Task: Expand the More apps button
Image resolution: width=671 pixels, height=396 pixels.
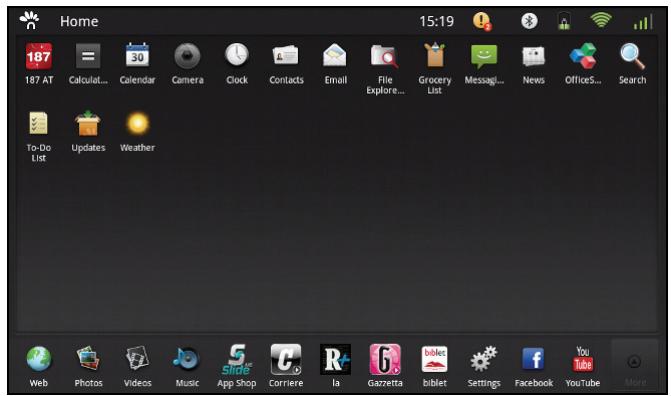Action: 635,365
